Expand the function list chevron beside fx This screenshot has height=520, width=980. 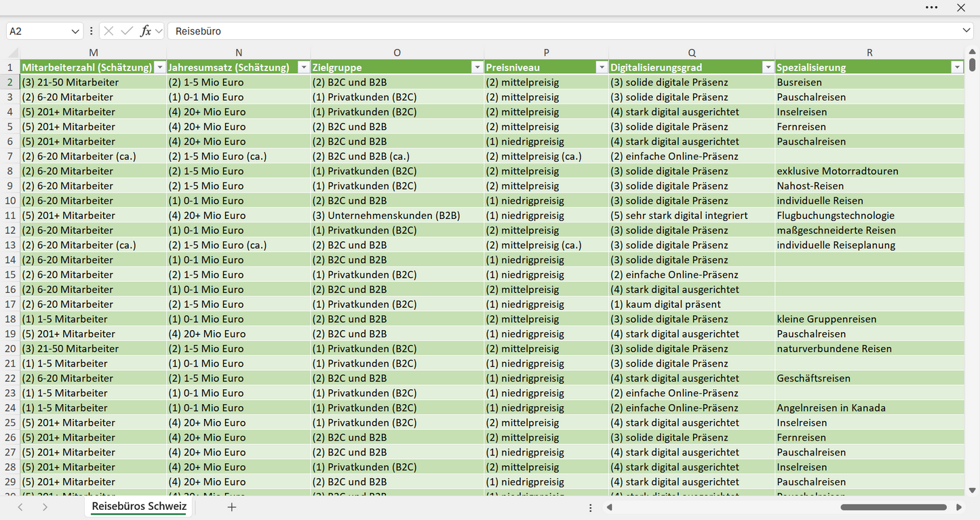coord(159,31)
